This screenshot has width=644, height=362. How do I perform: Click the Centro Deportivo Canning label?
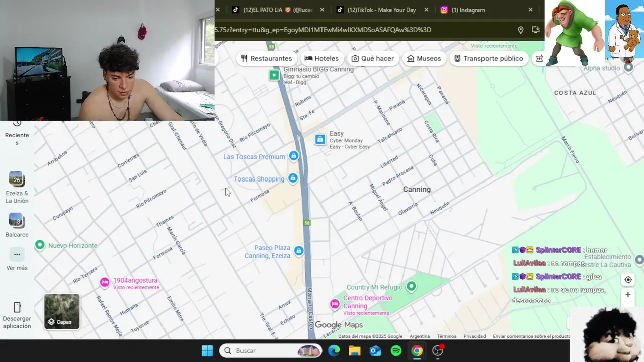click(x=368, y=302)
